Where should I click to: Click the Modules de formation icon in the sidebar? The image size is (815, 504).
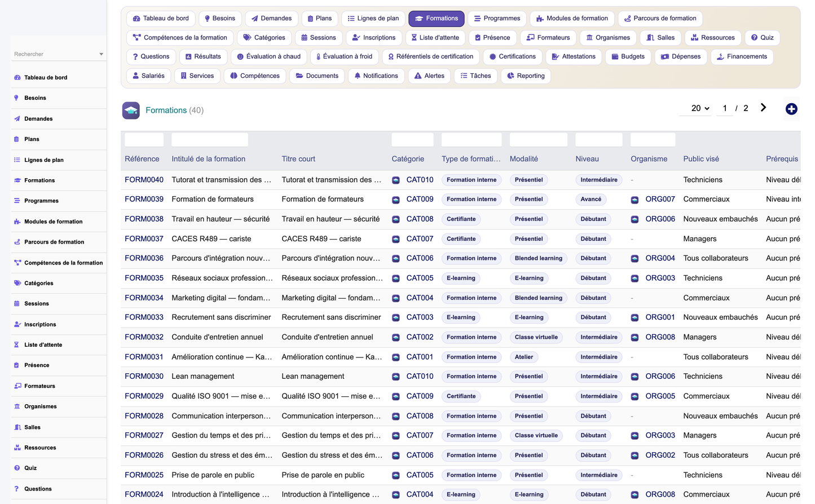pos(17,222)
